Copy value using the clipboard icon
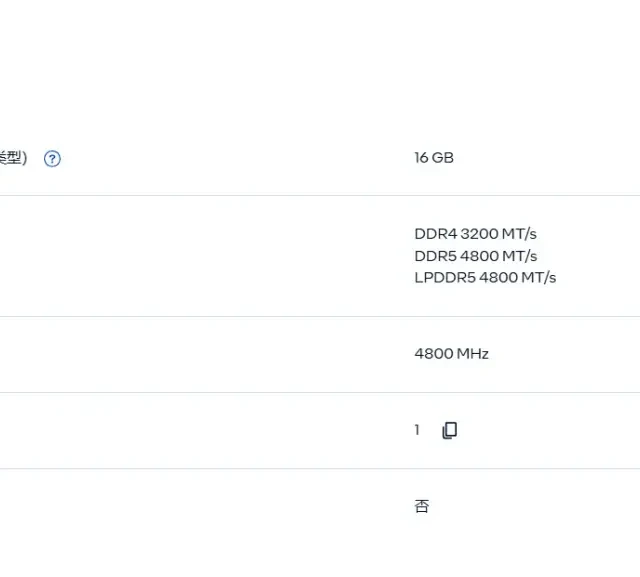This screenshot has height=577, width=640. tap(450, 430)
